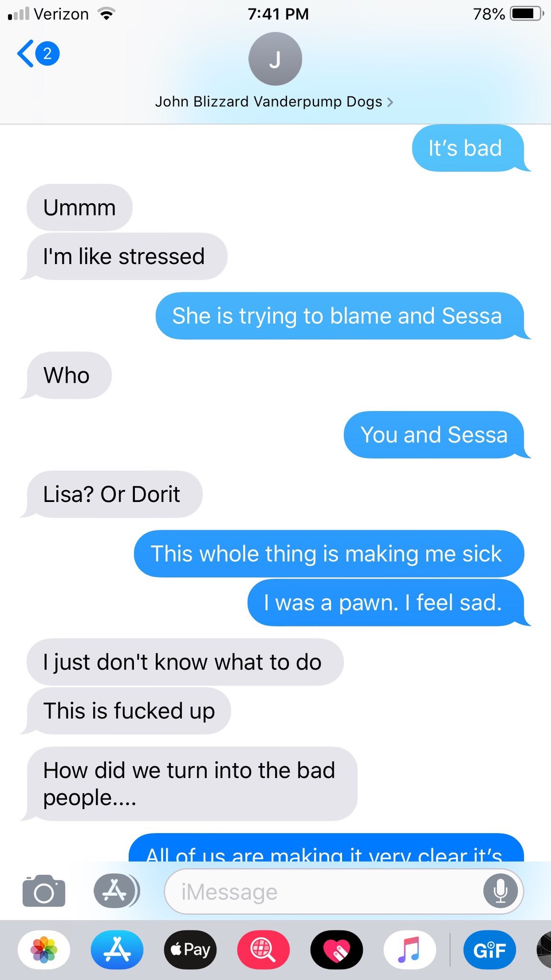Image resolution: width=551 pixels, height=980 pixels.
Task: Tap the unread count badge showing 2
Action: pos(47,53)
